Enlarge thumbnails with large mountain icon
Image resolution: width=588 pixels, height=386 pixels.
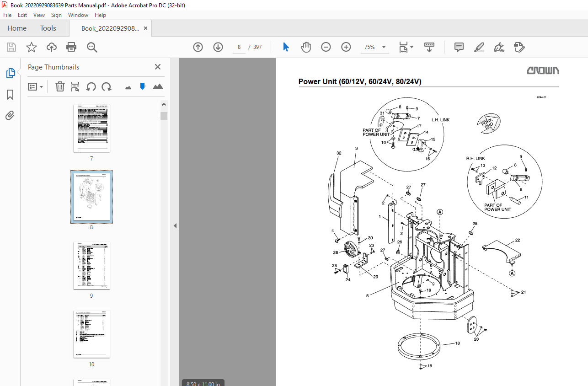(158, 86)
